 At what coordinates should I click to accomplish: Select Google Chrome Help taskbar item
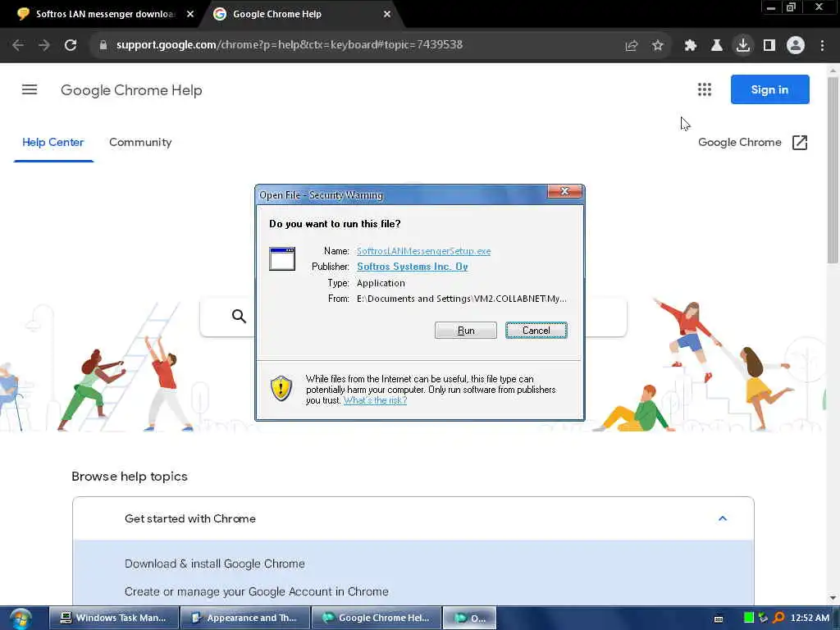click(377, 618)
